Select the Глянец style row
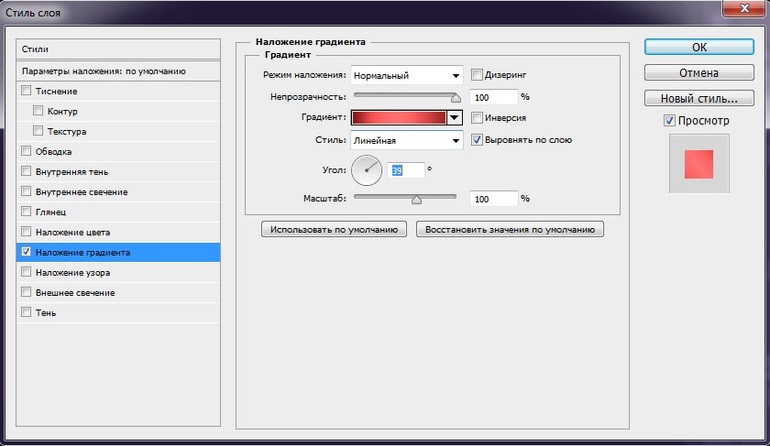This screenshot has height=446, width=770. click(118, 212)
